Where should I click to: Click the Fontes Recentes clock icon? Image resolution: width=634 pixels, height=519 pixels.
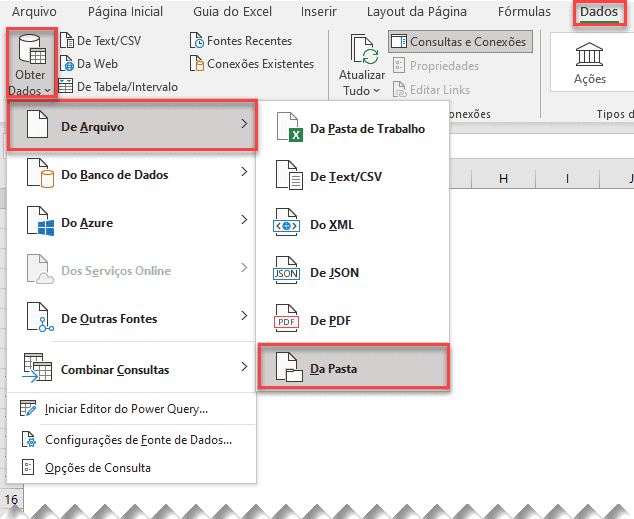click(197, 41)
